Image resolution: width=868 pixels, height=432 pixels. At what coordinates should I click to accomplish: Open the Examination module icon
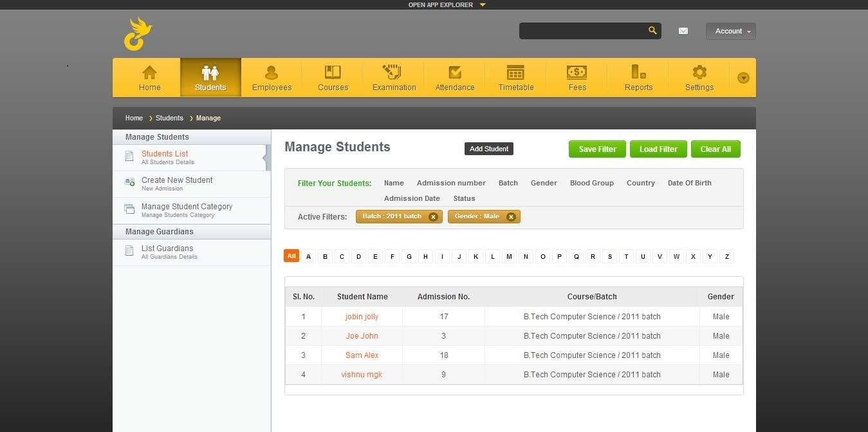391,72
